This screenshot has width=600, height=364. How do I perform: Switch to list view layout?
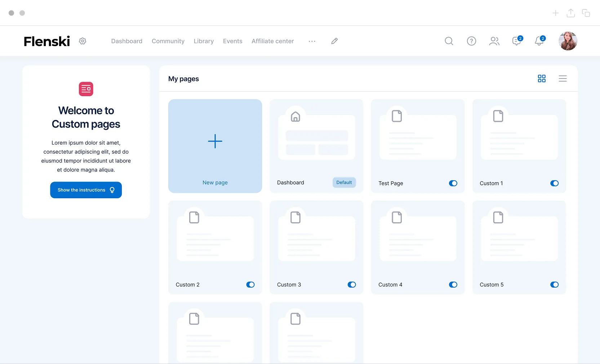click(x=563, y=79)
